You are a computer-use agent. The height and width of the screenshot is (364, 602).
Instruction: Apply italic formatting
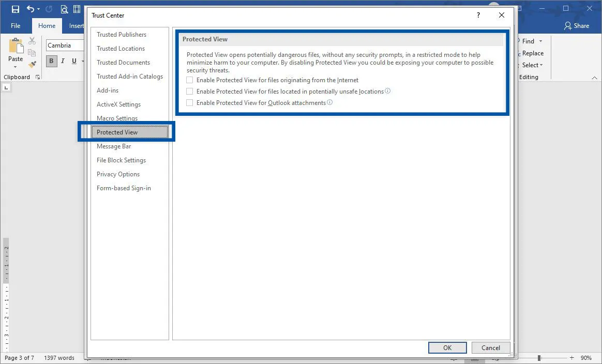(x=62, y=60)
